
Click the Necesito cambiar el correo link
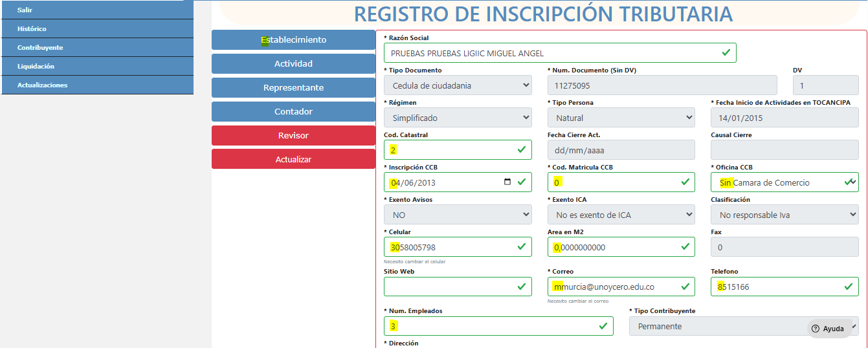coord(577,301)
